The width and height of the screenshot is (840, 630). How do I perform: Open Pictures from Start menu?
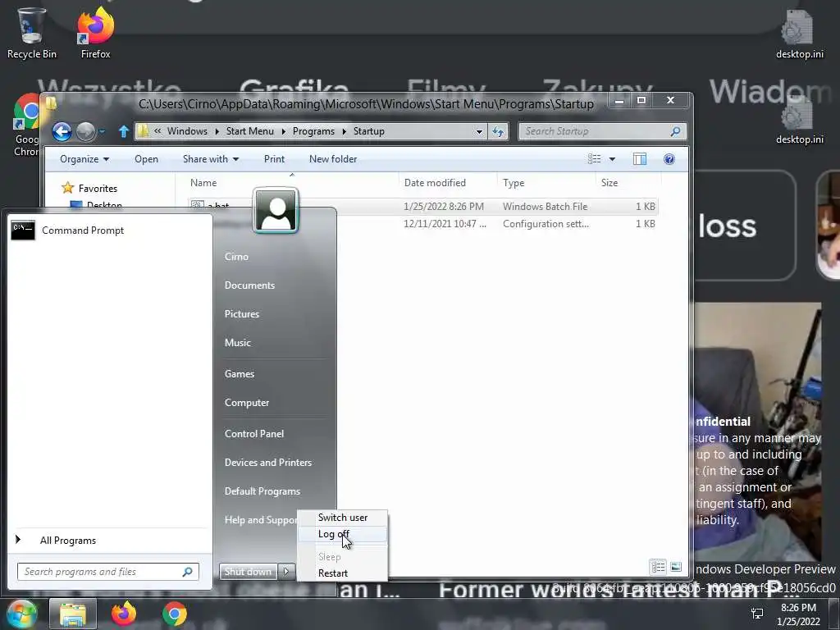[242, 314]
